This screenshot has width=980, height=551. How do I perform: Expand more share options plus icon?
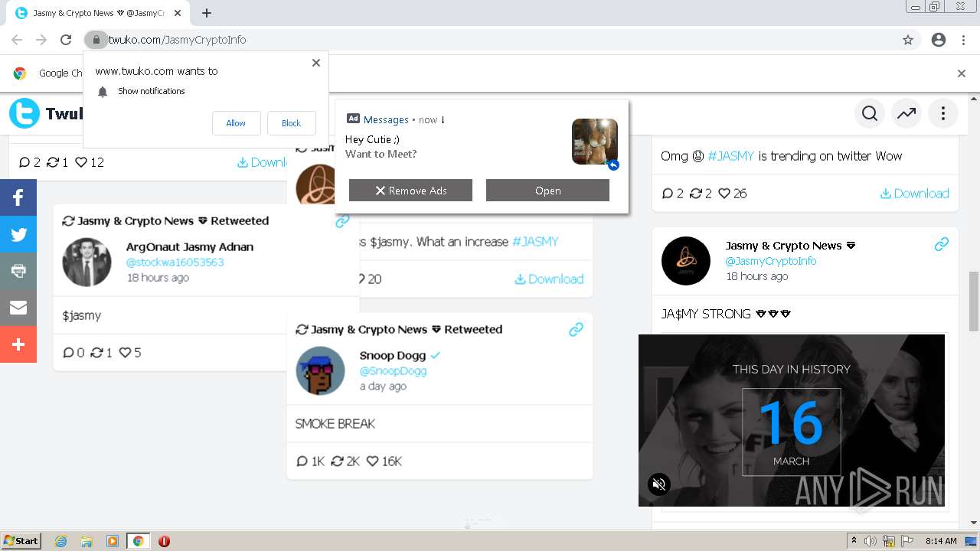[x=18, y=344]
